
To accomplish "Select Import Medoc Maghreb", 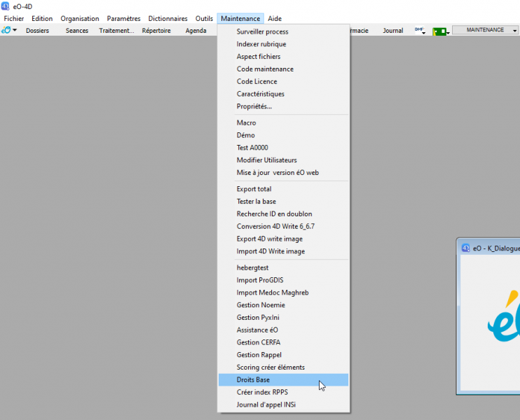I will (284, 293).
